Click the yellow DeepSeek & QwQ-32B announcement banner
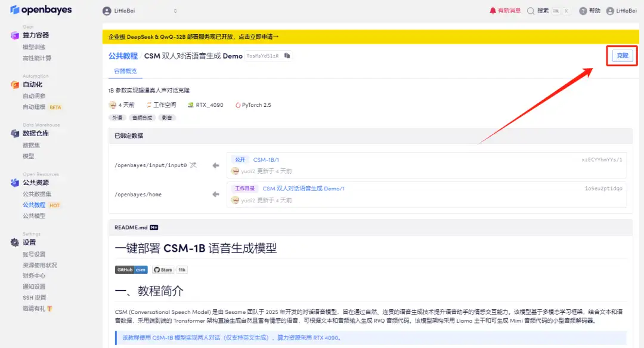 pos(370,36)
